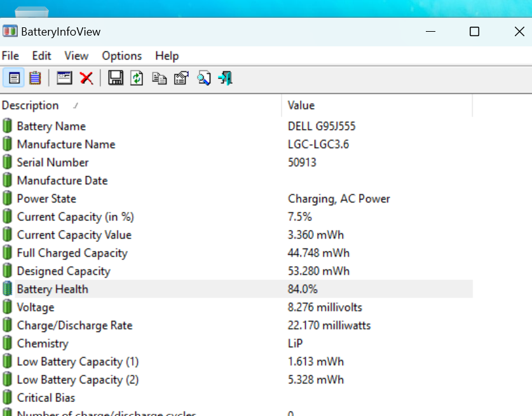
Task: Click the battery icon beside Full Charged Capacity
Action: coord(7,253)
